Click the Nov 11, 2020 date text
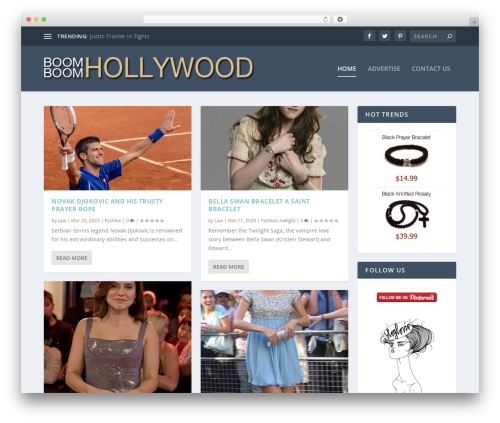This screenshot has width=500, height=423. point(242,221)
